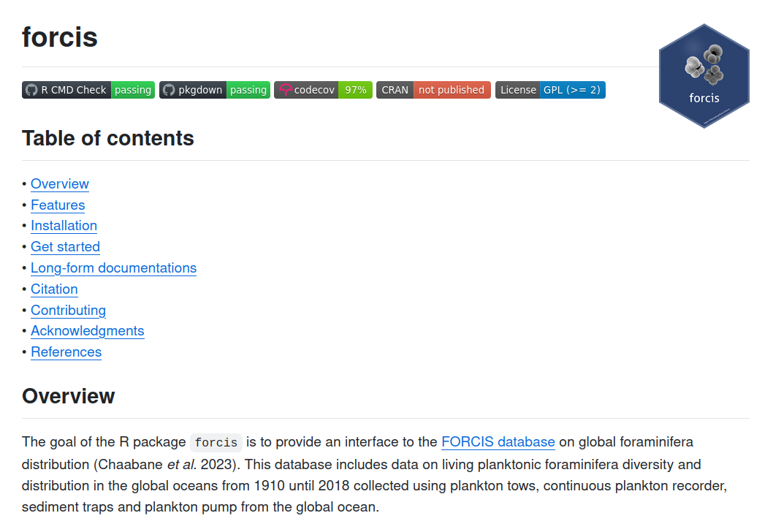This screenshot has height=532, width=773.
Task: Open the FORCIS database link
Action: 498,442
